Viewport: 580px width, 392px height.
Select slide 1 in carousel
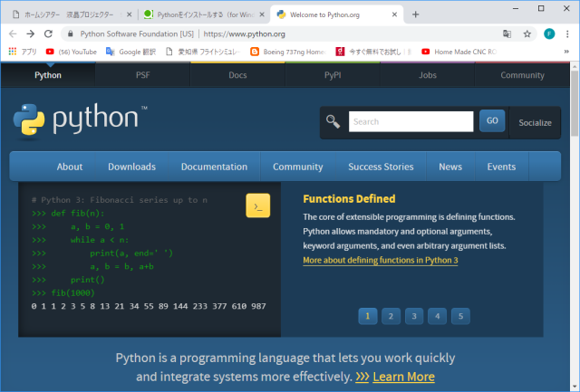(368, 316)
